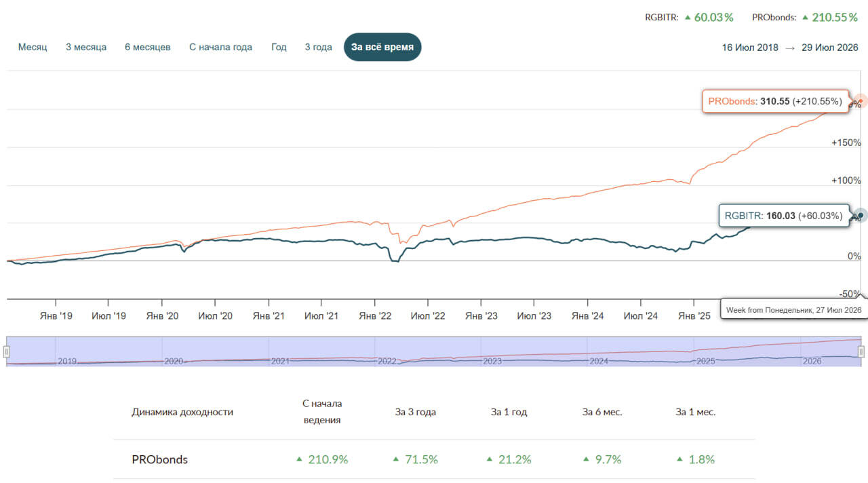The height and width of the screenshot is (483, 868).
Task: Click the arrow between the two dates
Action: pos(790,47)
